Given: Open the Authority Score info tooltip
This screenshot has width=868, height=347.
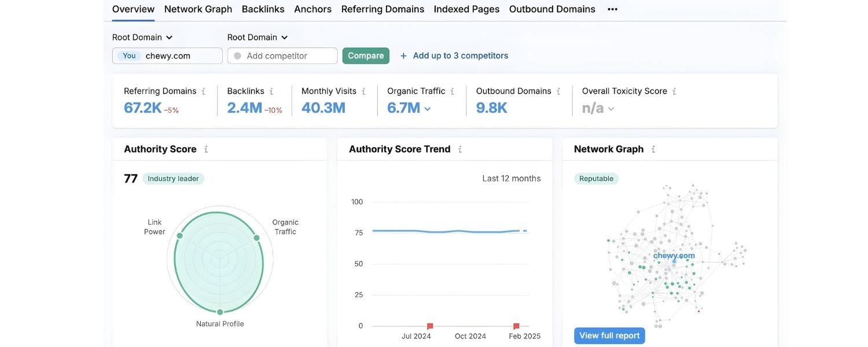Looking at the screenshot, I should coord(206,149).
